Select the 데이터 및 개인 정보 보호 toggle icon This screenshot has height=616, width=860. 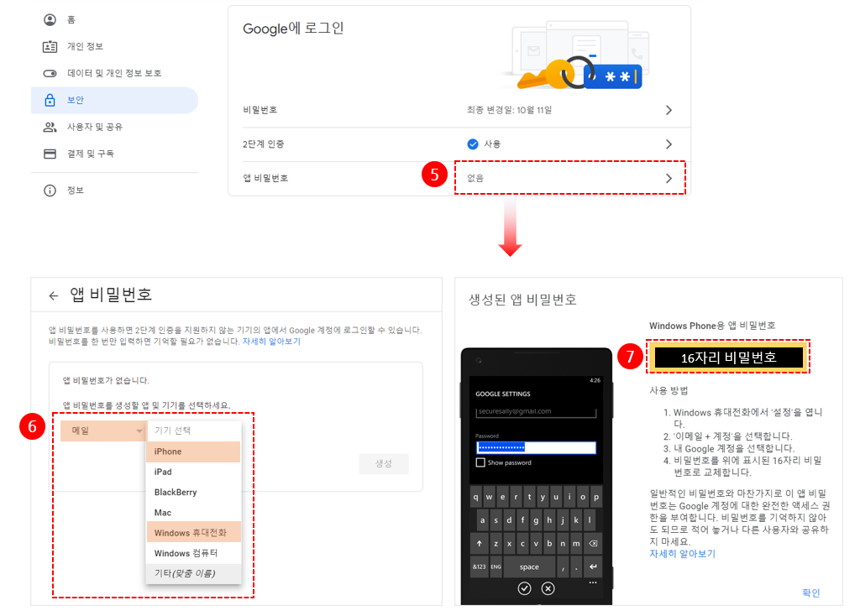click(x=50, y=74)
